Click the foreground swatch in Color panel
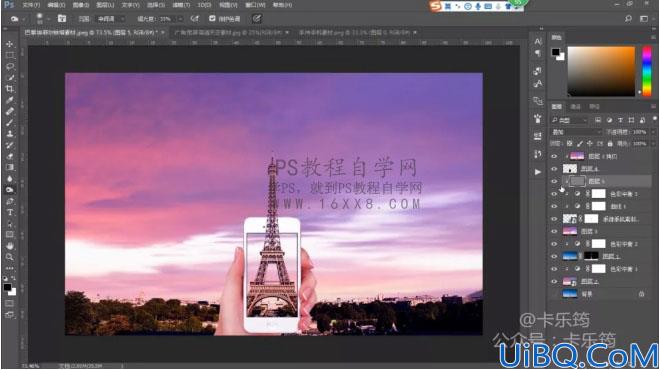Screen dimensions: 659x370 click(x=556, y=52)
